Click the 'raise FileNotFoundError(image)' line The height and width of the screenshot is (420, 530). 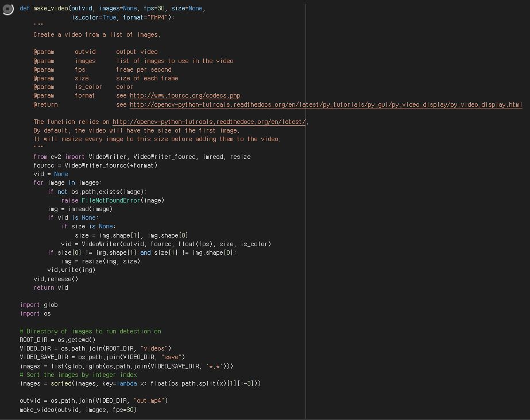tap(113, 201)
